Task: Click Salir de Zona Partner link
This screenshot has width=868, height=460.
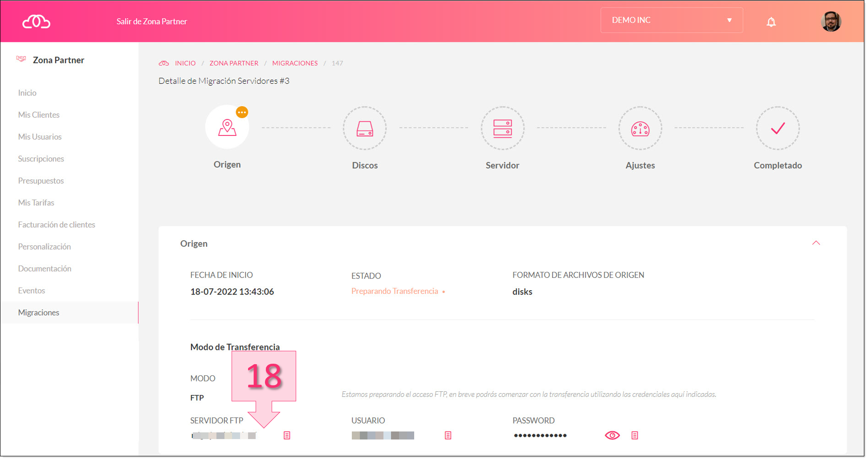Action: pos(151,21)
